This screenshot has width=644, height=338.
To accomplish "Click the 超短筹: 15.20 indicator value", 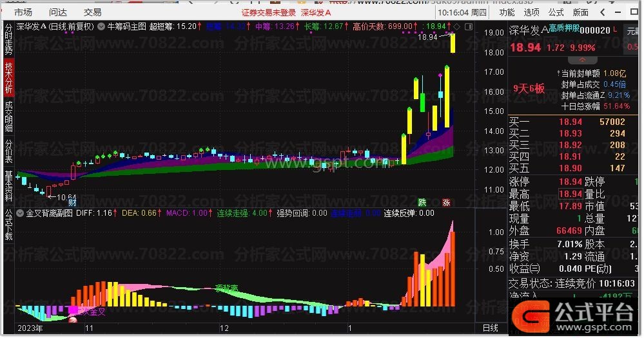I will coord(175,27).
